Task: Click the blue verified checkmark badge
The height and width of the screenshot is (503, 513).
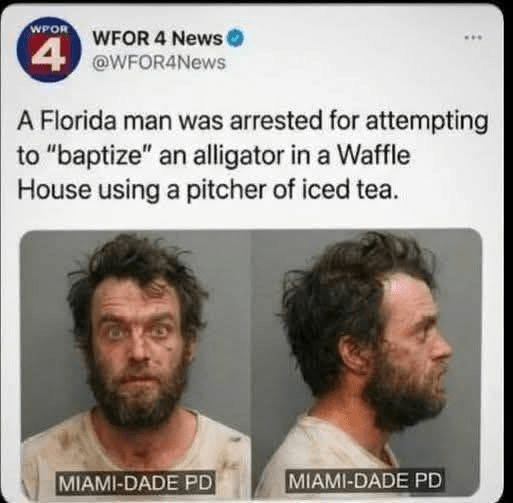Action: coord(236,38)
